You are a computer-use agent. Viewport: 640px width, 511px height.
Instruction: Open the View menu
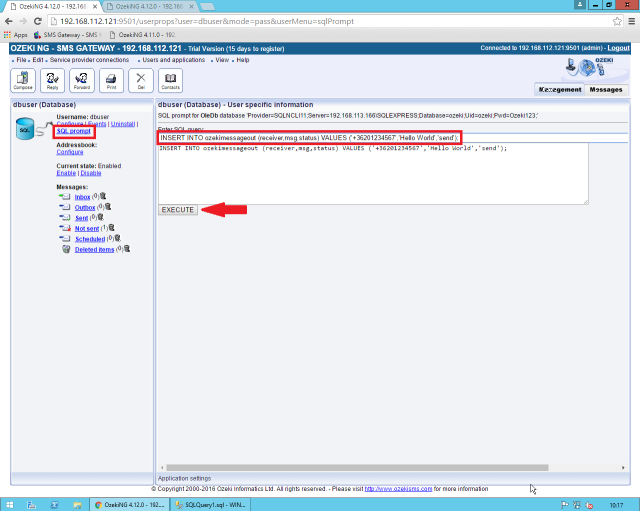pos(222,60)
